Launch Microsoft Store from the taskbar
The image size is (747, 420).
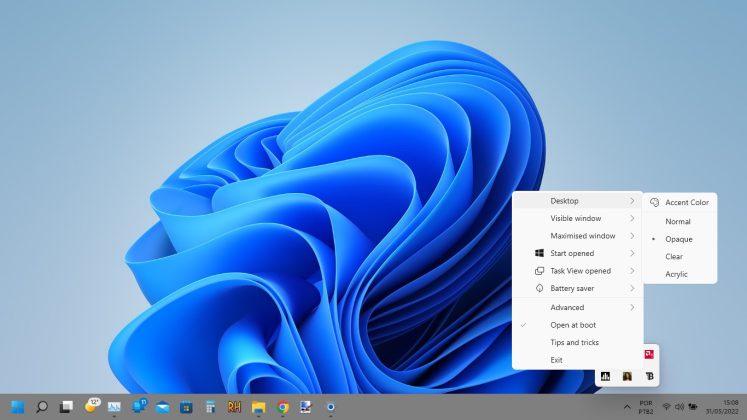coord(186,407)
